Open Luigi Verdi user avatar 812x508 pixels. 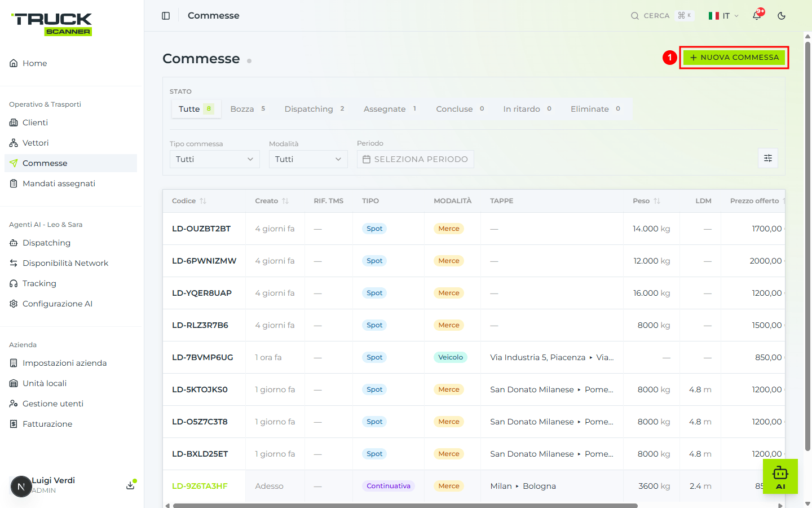(21, 486)
